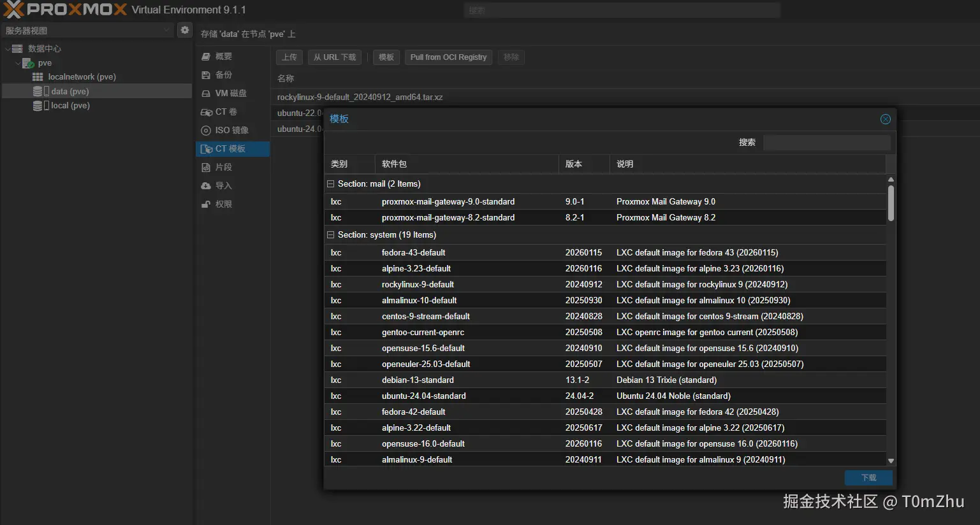980x525 pixels.
Task: Select gentoo-current-openrc template row
Action: coord(606,333)
